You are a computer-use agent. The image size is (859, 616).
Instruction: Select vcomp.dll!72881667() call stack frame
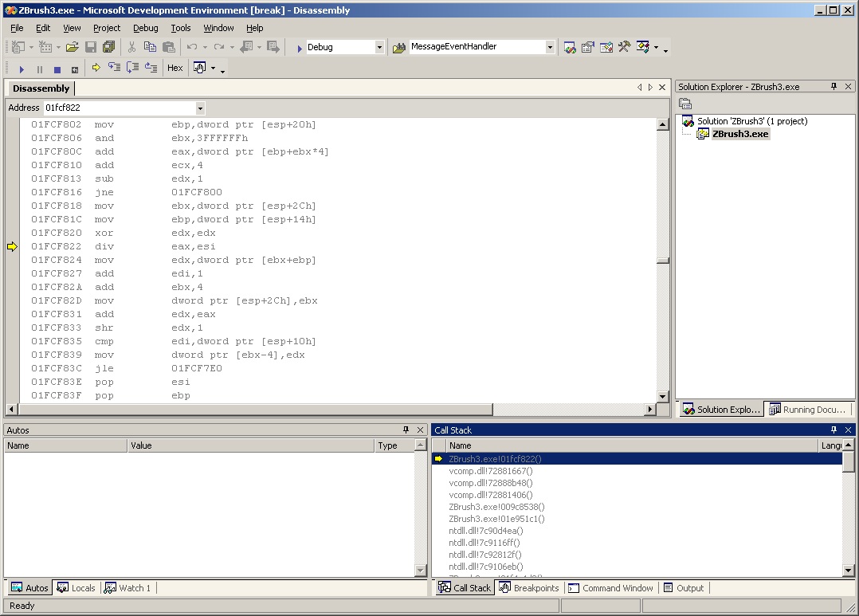tap(491, 471)
